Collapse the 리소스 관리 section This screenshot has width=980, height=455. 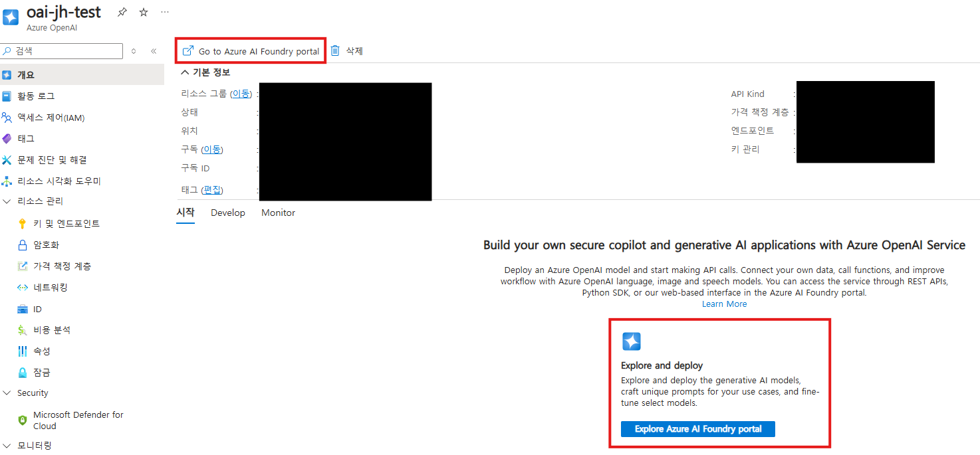pyautogui.click(x=7, y=201)
